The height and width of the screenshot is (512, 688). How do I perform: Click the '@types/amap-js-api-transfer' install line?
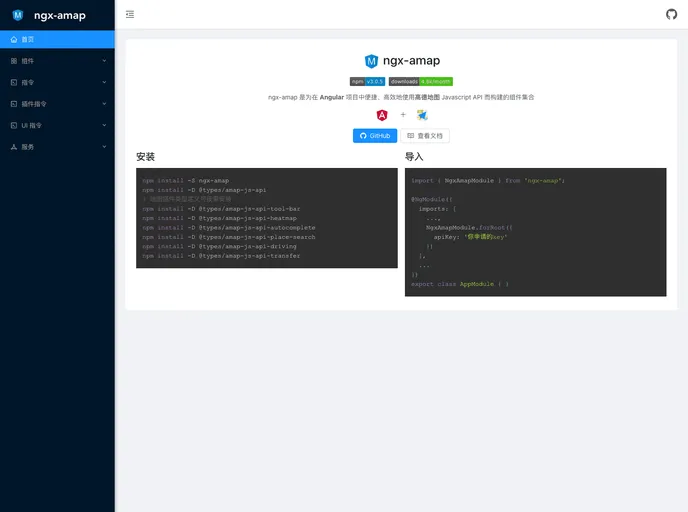(x=221, y=256)
